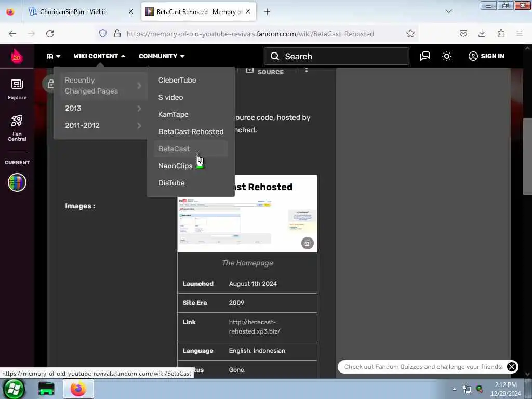This screenshot has height=399, width=532.
Task: Bookmark this page with the star
Action: pyautogui.click(x=410, y=33)
